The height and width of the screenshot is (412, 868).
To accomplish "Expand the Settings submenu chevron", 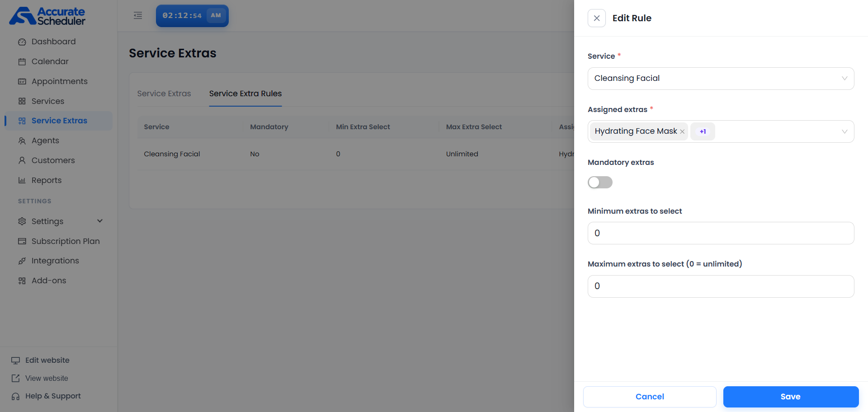I will click(x=100, y=221).
